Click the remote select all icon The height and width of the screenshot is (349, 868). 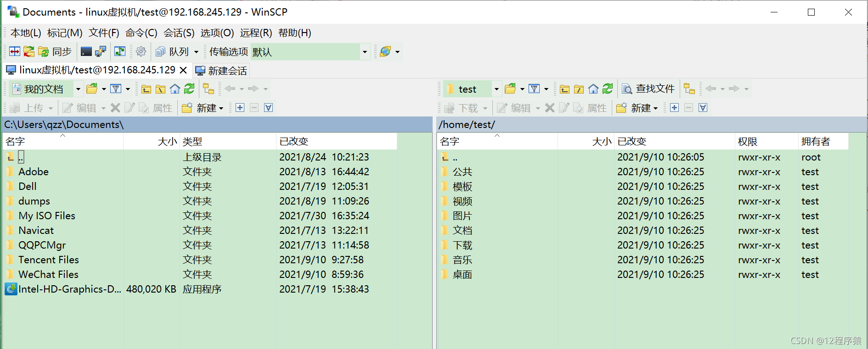point(703,108)
